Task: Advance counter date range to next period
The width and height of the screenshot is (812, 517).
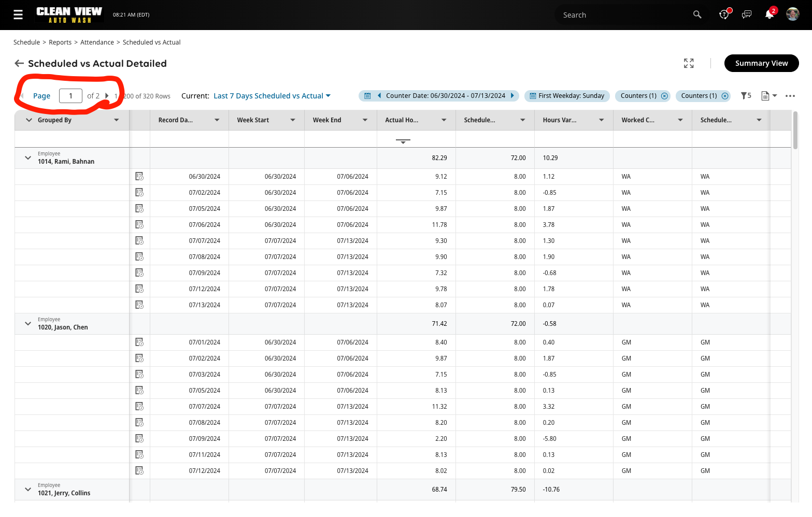Action: (x=512, y=96)
